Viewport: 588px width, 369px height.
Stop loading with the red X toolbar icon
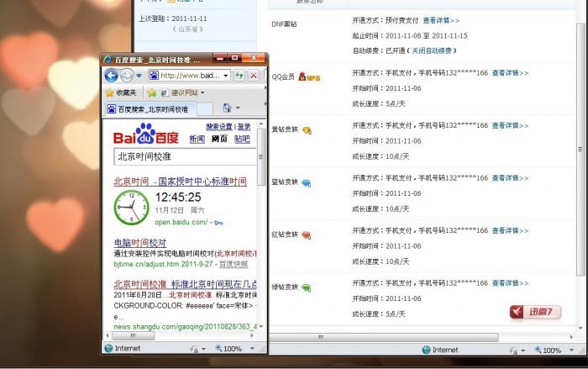tap(254, 76)
